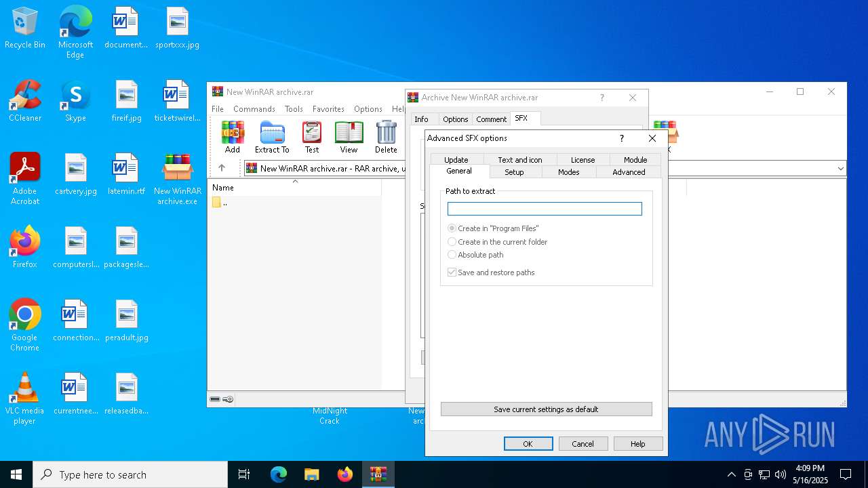
Task: Select the General tab
Action: 459,171
